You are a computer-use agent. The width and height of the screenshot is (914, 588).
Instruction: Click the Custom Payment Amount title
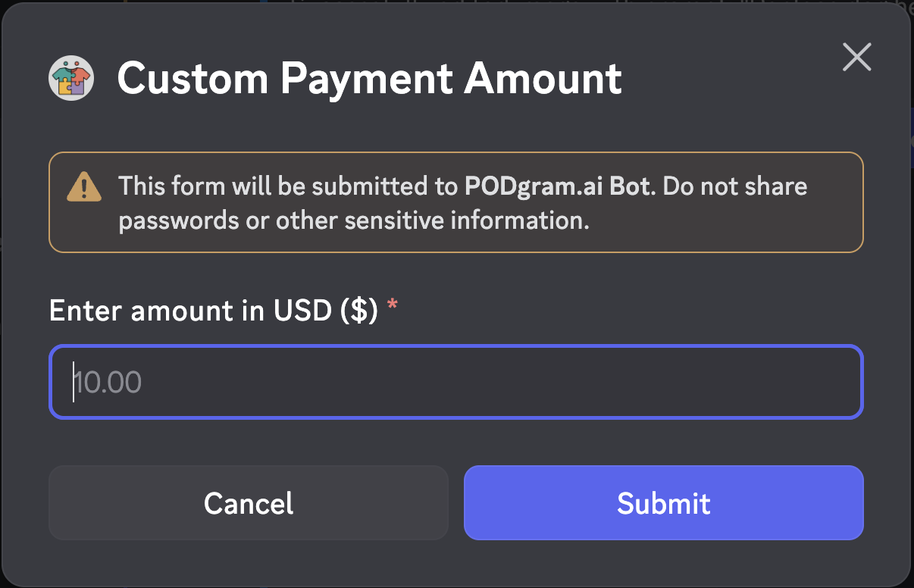click(x=369, y=78)
